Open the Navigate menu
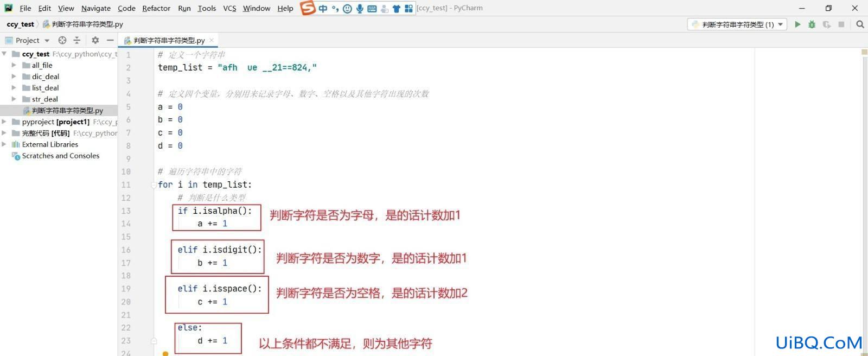The width and height of the screenshot is (868, 356). [96, 8]
